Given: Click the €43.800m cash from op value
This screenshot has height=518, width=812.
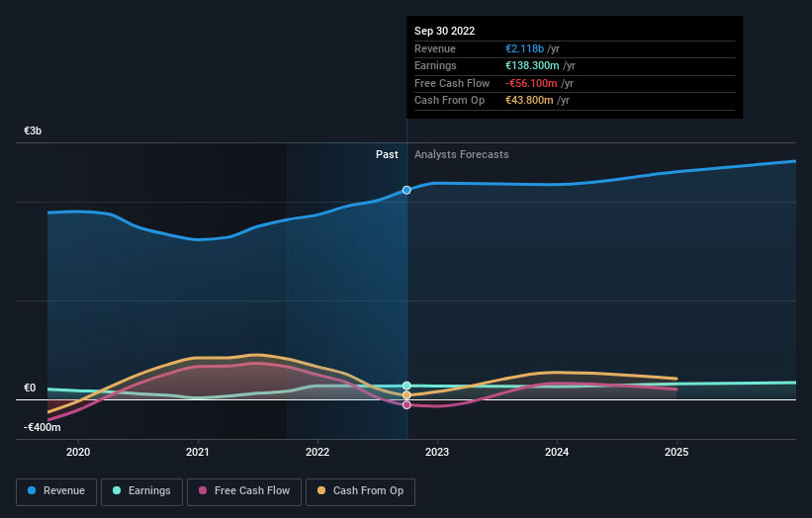Looking at the screenshot, I should [529, 101].
